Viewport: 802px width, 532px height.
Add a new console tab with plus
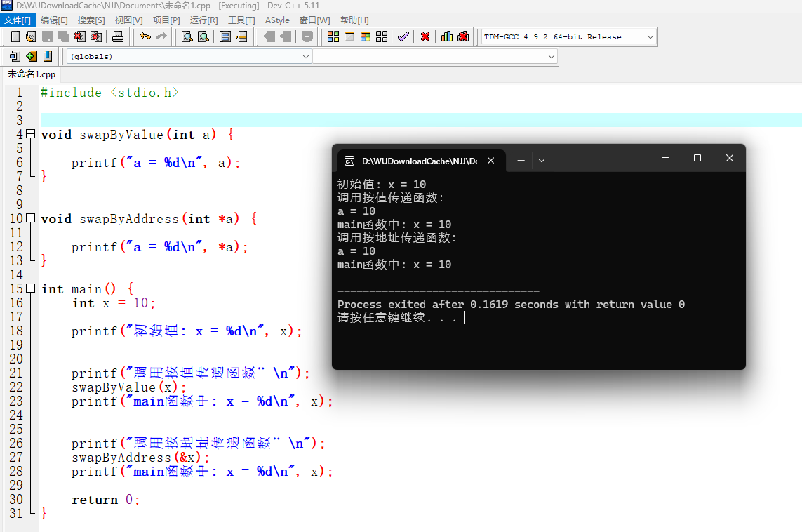coord(521,161)
